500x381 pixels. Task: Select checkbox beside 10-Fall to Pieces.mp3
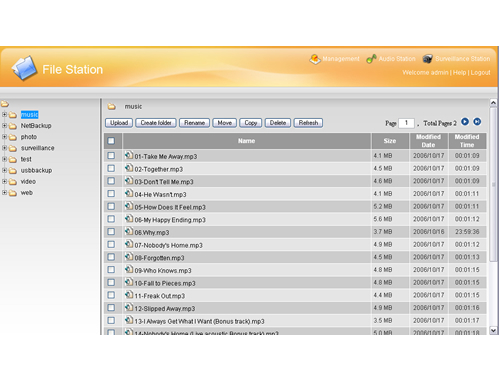[x=111, y=282]
